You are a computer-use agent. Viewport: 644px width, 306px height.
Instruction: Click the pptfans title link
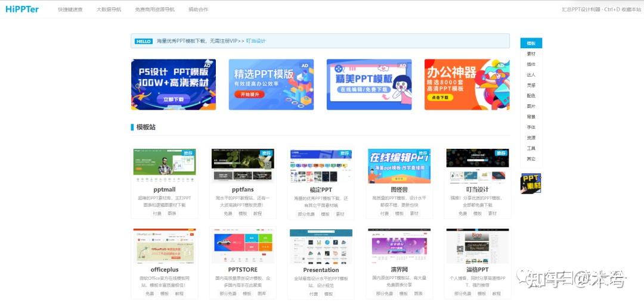click(x=243, y=189)
